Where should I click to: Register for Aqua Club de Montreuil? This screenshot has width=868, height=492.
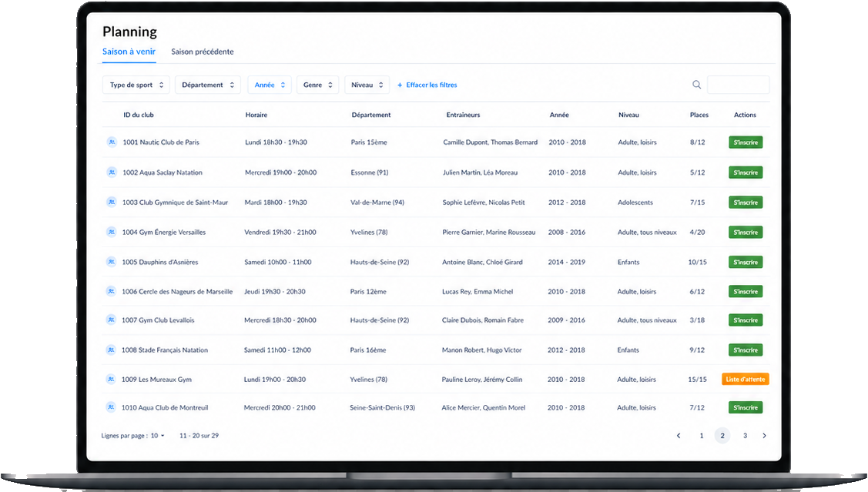[x=746, y=407]
